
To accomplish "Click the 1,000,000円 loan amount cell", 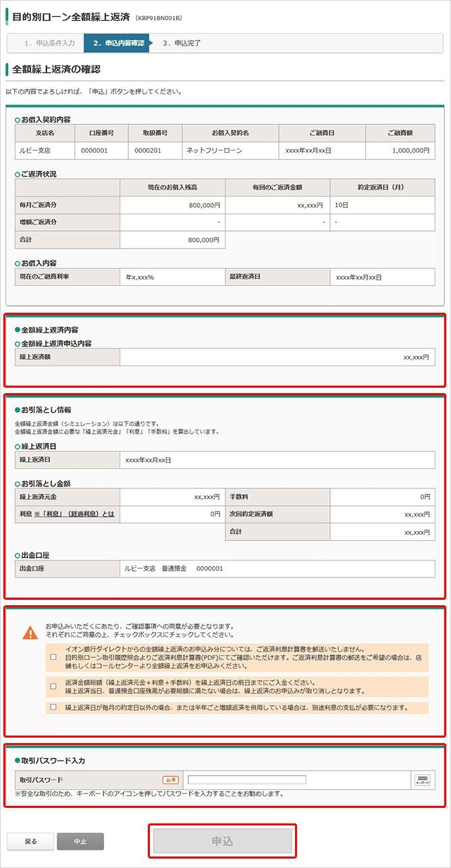I will click(x=401, y=151).
